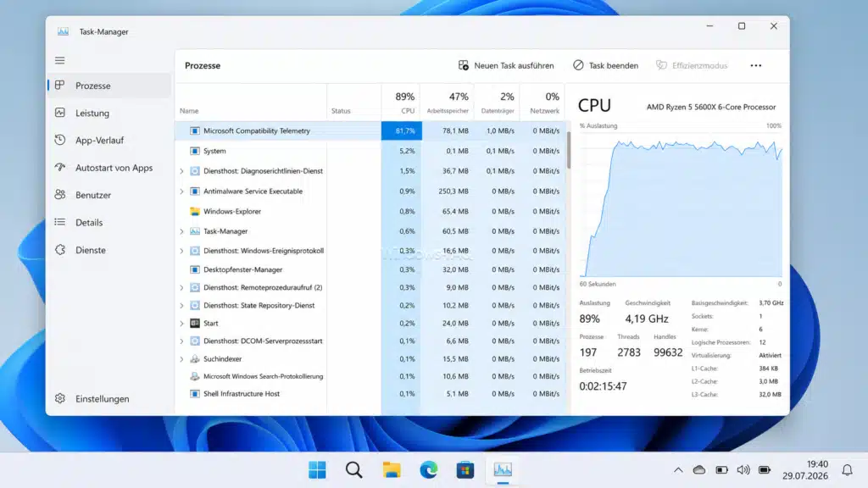Screen dimensions: 868x488
Task: Sort by the Netzwerk column header
Action: pos(542,103)
